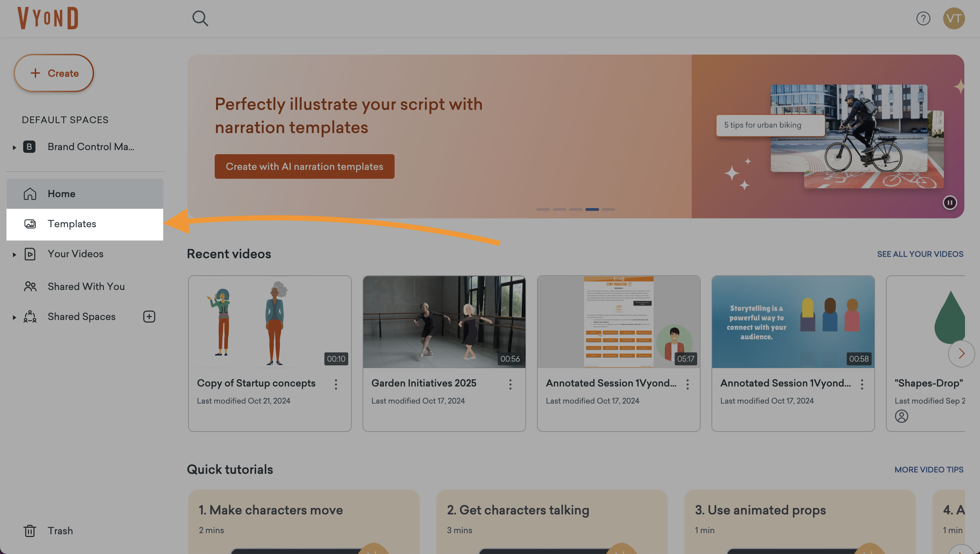
Task: Expand the Brand Control Ma... space
Action: click(x=14, y=147)
